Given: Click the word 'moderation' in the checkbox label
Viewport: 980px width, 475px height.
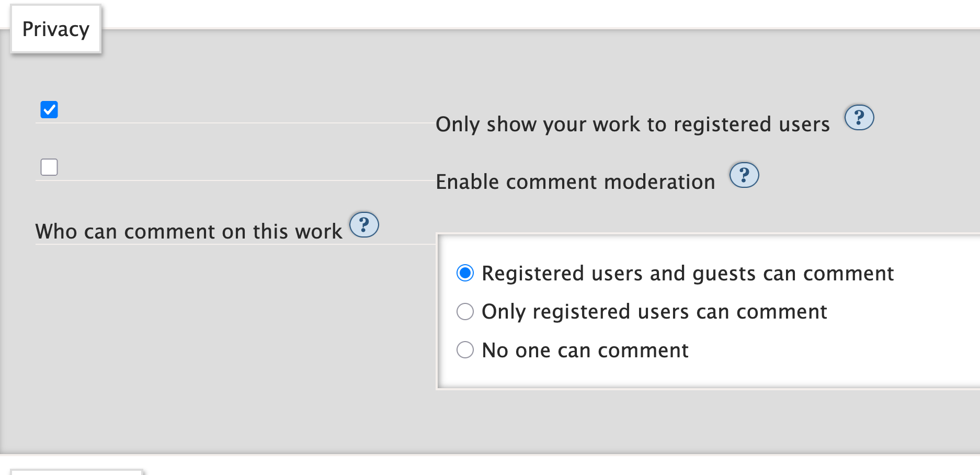Looking at the screenshot, I should point(659,182).
